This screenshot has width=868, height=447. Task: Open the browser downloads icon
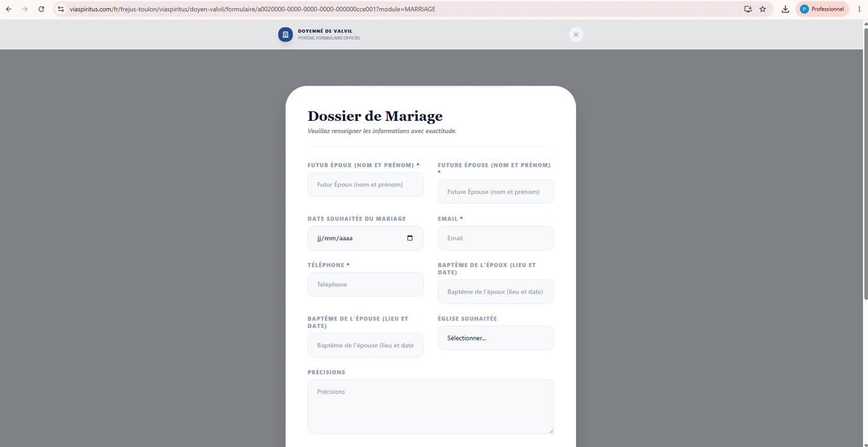(x=785, y=9)
